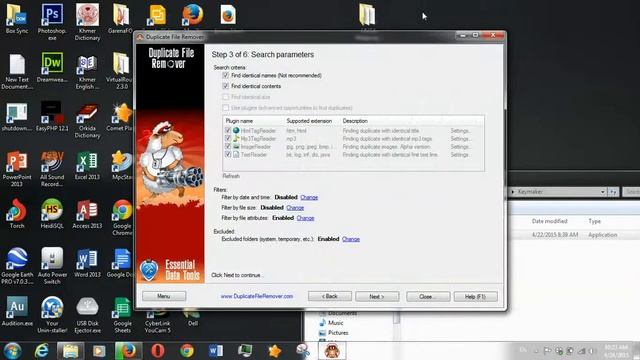This screenshot has height=360, width=640.
Task: Open Orkida Dictionary desktop icon
Action: [87, 120]
